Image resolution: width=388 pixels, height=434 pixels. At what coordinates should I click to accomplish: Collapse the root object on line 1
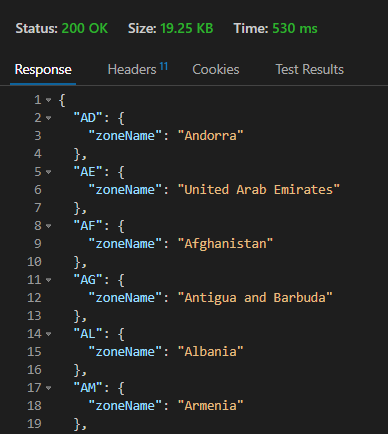[x=49, y=100]
